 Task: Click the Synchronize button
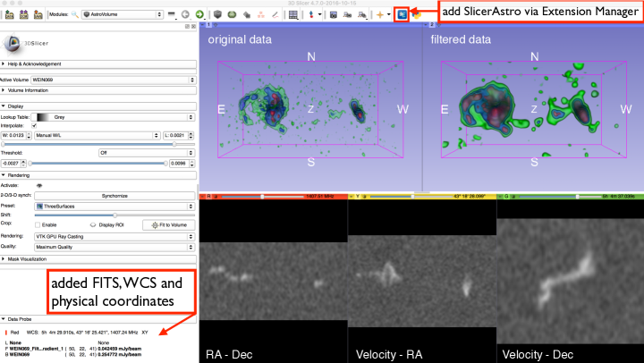(114, 195)
